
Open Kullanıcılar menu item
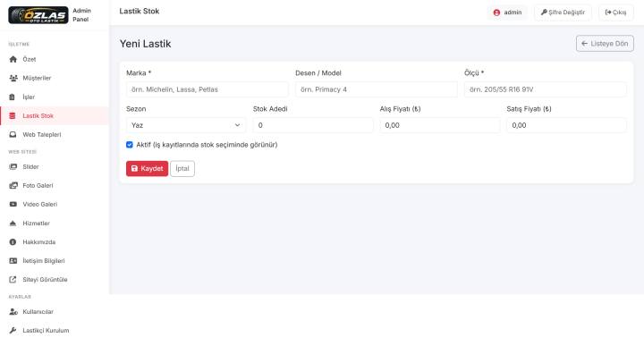point(38,311)
